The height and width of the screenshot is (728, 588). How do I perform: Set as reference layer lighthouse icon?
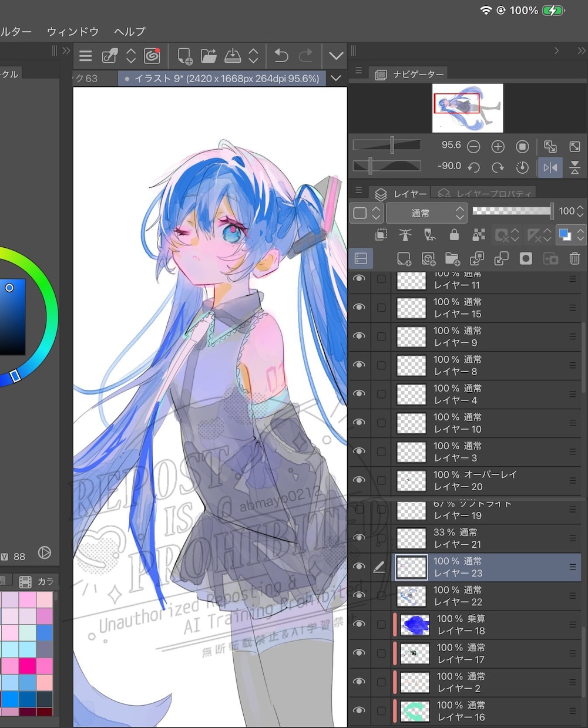point(405,235)
